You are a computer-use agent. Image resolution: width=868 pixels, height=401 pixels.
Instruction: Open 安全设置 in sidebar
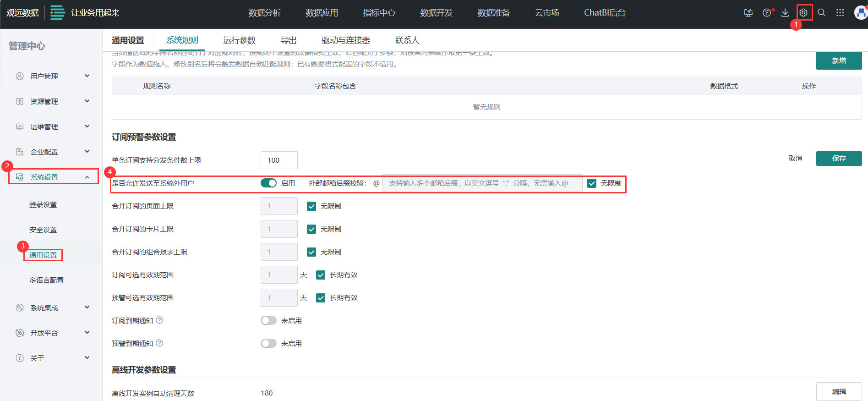(x=43, y=230)
